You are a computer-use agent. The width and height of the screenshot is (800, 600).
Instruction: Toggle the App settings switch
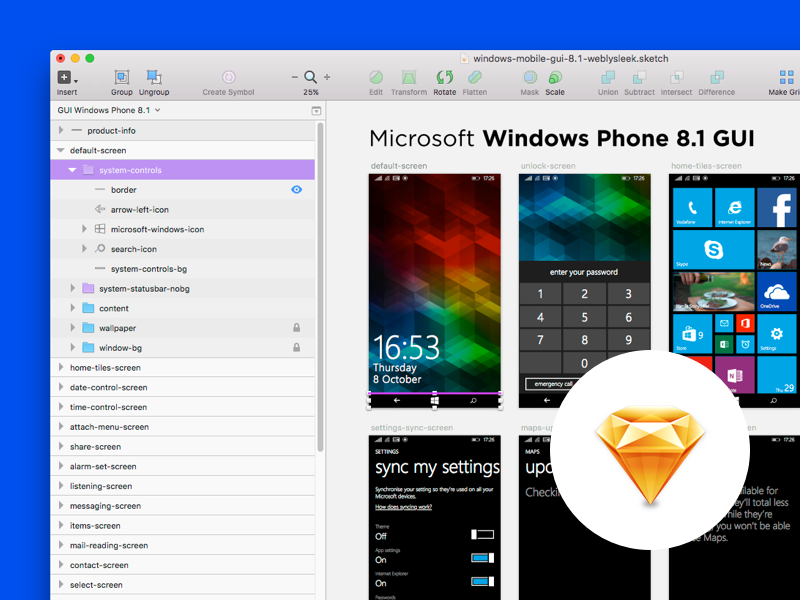point(482,558)
